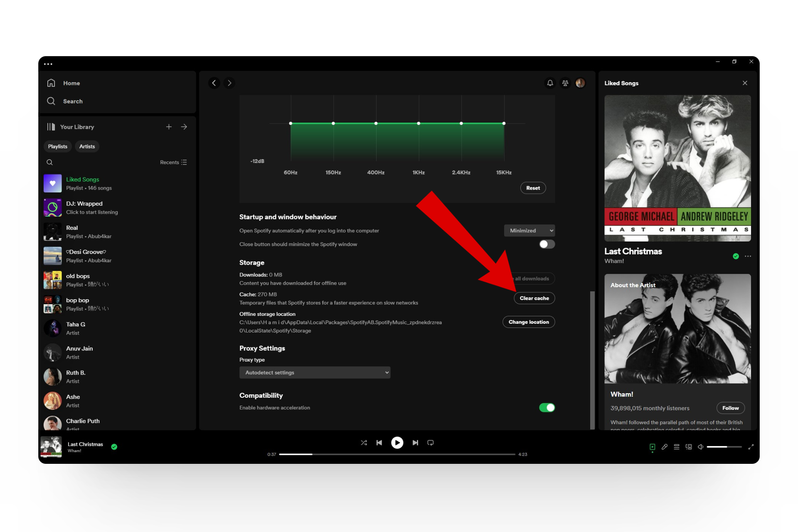Viewport: 798px width, 532px height.
Task: Toggle the Now Playing view button
Action: pos(653,447)
